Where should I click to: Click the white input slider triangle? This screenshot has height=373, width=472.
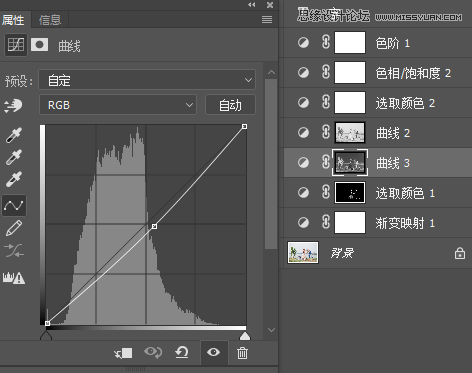245,336
